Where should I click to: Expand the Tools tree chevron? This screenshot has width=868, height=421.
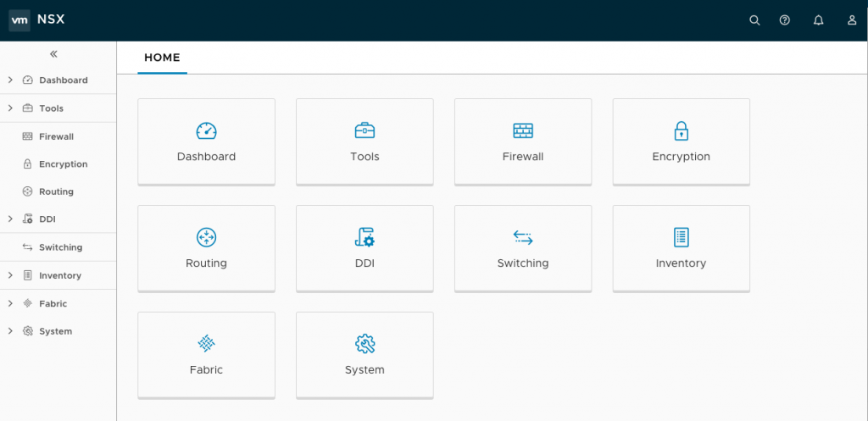[10, 108]
